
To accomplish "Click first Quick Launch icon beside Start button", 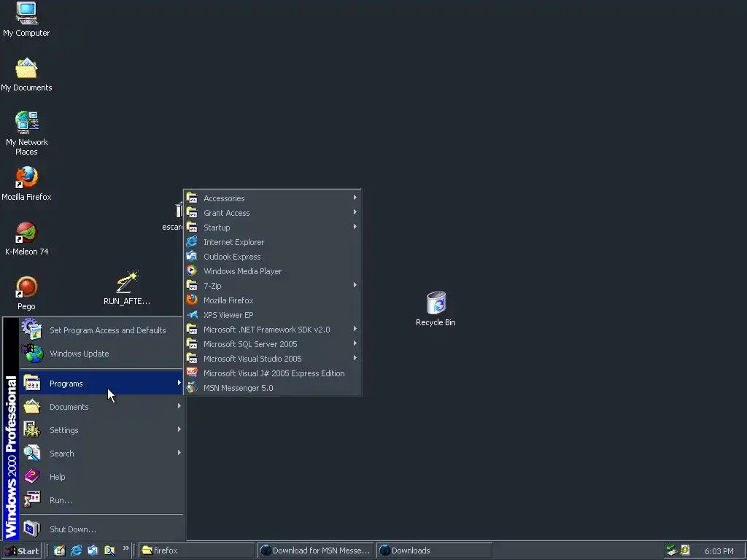I will click(x=59, y=551).
